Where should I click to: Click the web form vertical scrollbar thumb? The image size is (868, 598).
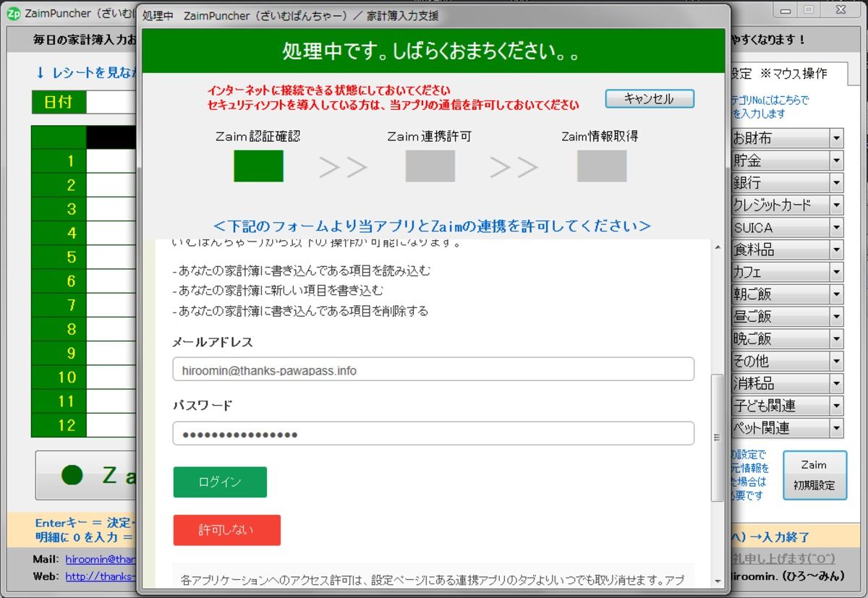click(717, 437)
